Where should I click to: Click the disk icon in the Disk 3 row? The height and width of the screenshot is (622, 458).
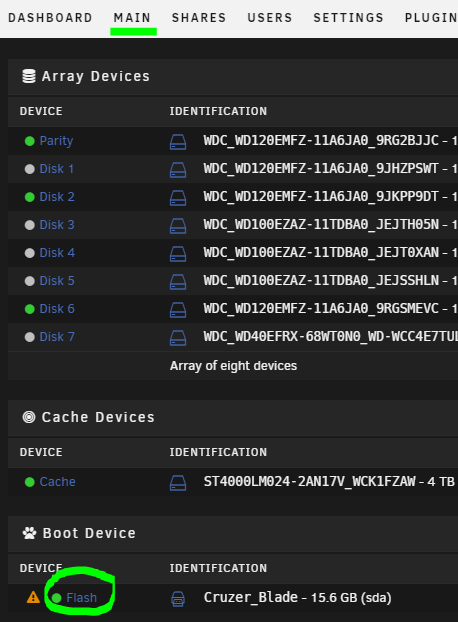point(178,226)
